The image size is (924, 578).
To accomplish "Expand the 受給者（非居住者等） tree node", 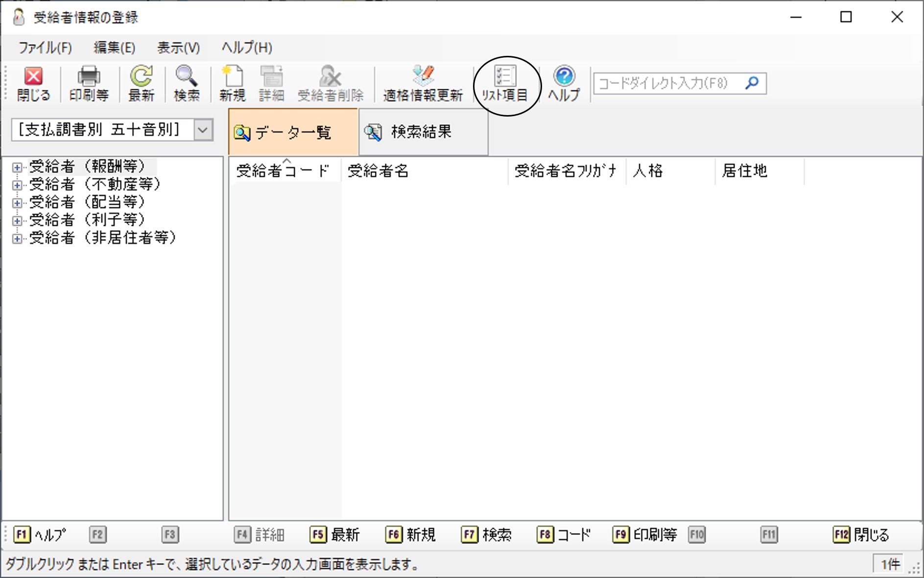I will tap(17, 239).
